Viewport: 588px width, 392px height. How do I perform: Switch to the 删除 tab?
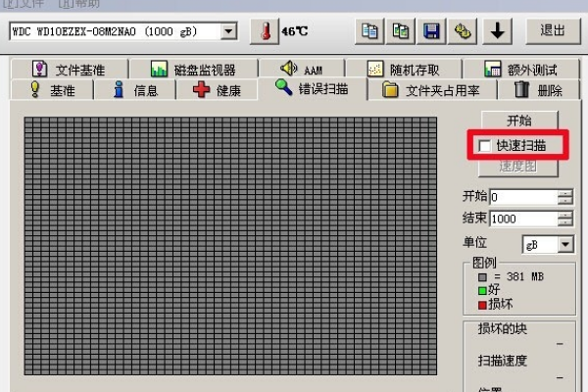click(x=538, y=90)
